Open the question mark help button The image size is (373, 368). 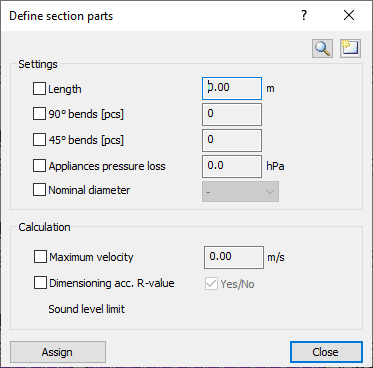(x=304, y=16)
